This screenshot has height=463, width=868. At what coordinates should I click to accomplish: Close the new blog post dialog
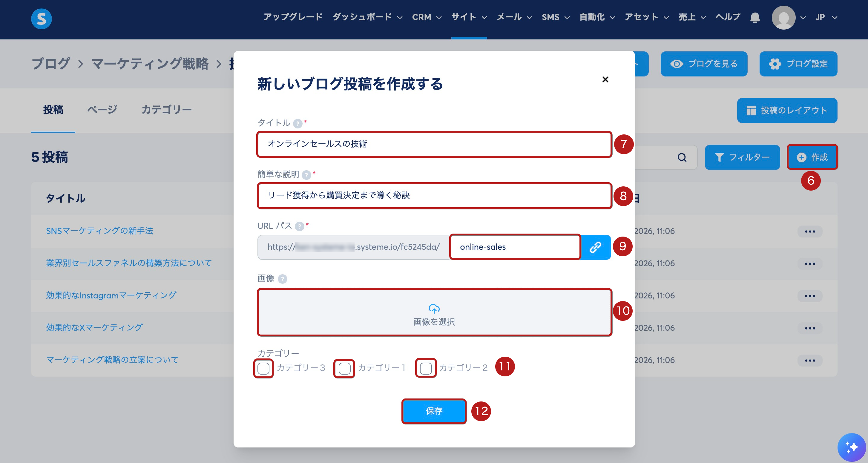click(605, 79)
